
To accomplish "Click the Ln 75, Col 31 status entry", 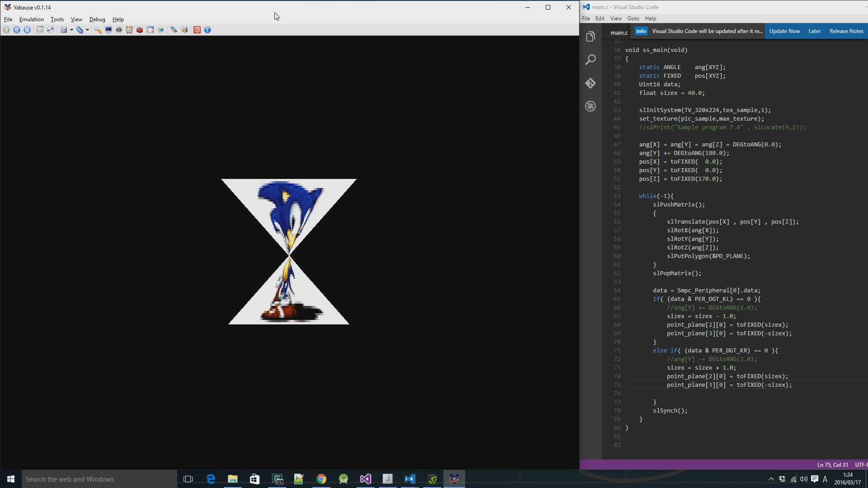I will coord(832,465).
